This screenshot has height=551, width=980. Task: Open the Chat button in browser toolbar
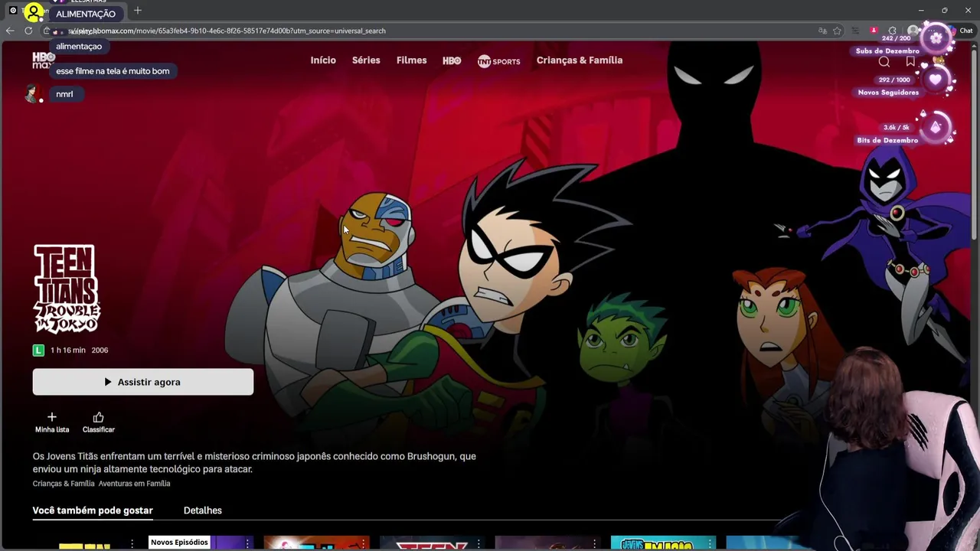[962, 31]
